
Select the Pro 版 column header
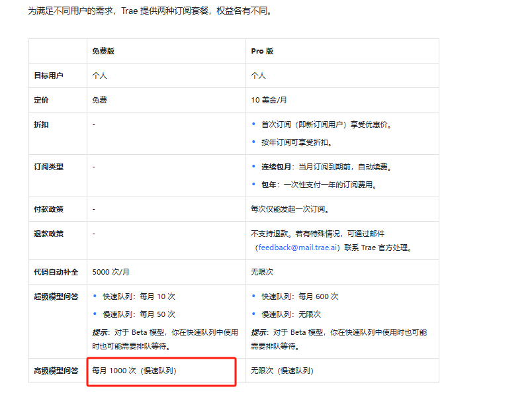tap(260, 51)
